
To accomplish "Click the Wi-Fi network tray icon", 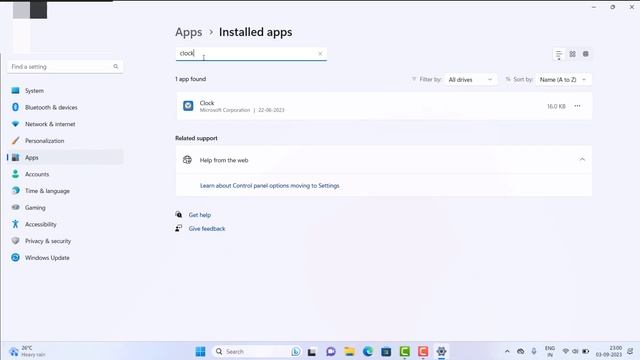I will coord(566,351).
